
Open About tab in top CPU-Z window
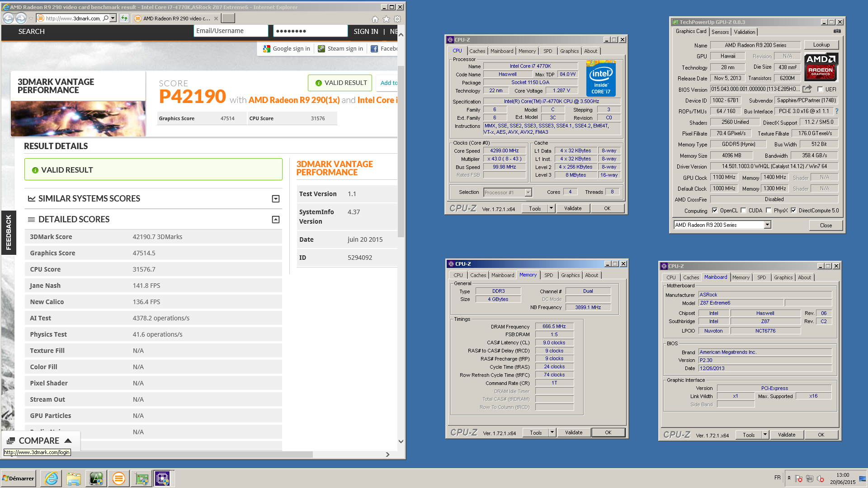tap(590, 51)
